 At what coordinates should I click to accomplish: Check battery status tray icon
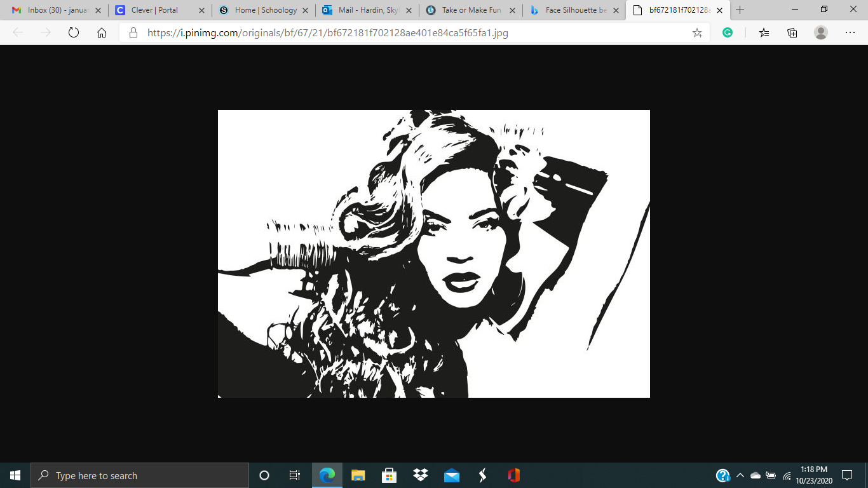tap(771, 475)
